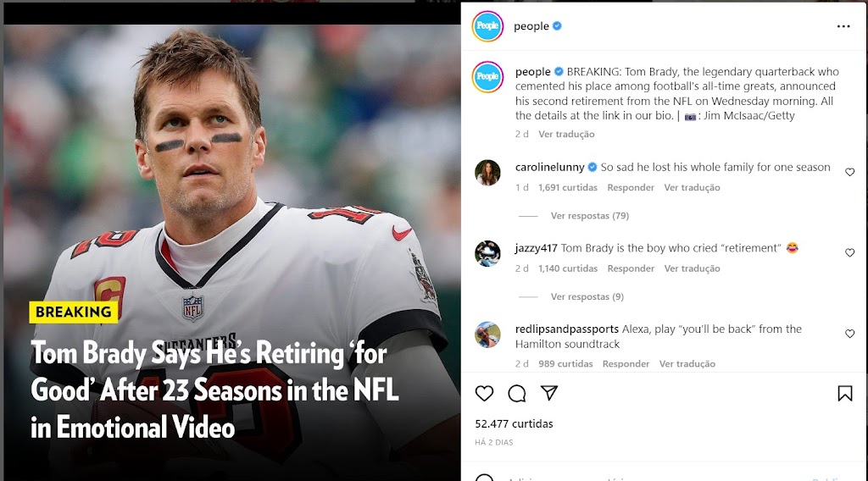Open People profile picture in header

[x=487, y=26]
